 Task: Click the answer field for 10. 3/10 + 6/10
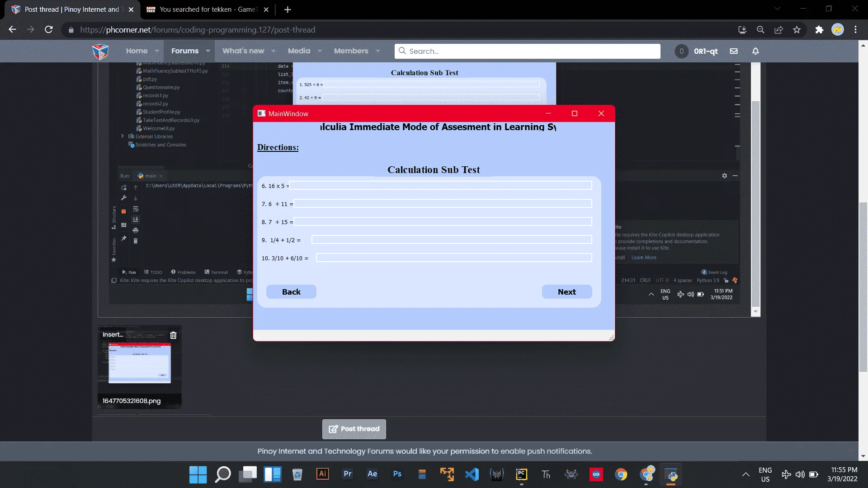454,258
